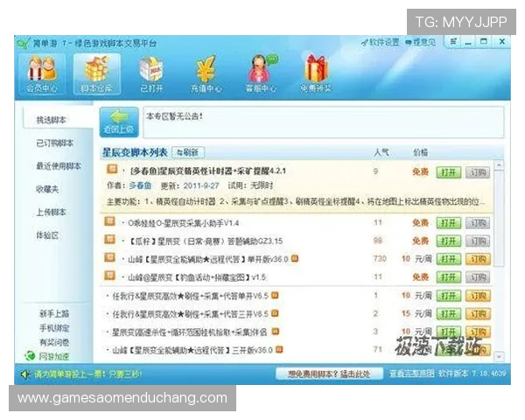
Task: Select row 星辰变高速杀怪+循环范围轻轨拾取+采集伴侣
Action: pyautogui.click(x=297, y=332)
